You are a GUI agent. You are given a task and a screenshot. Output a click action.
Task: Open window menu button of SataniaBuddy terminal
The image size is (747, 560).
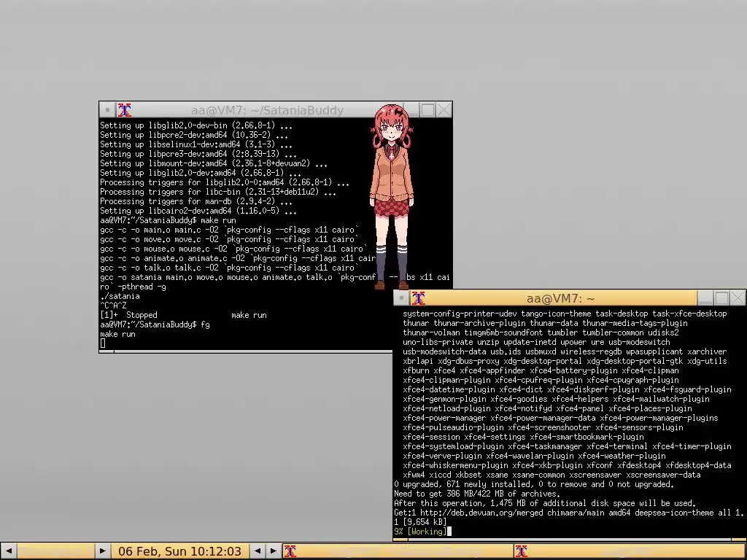[107, 110]
